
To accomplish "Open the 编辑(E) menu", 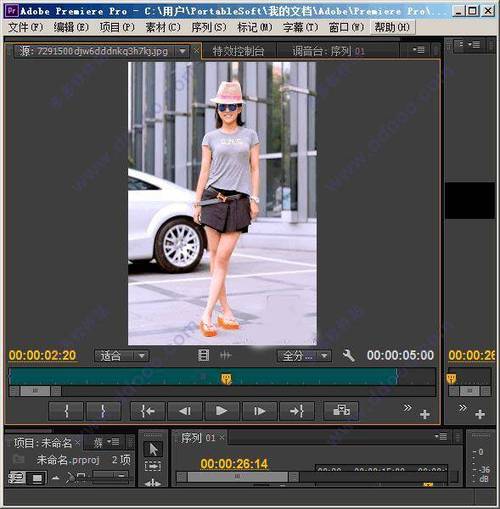I will pos(71,27).
